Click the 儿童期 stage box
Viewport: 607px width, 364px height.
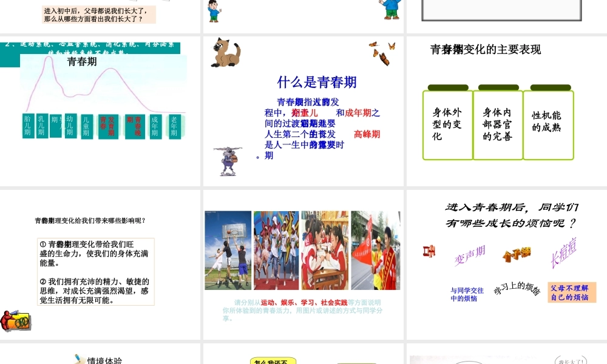[x=87, y=126]
